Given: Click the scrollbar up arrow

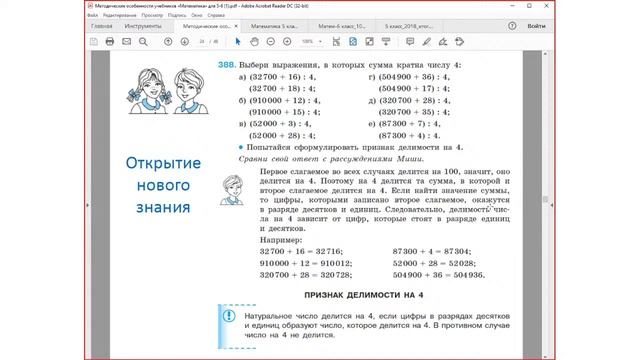Looking at the screenshot, I should (x=545, y=53).
